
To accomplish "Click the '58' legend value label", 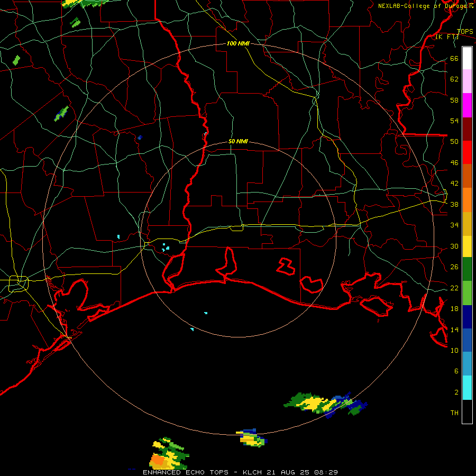I will (x=454, y=100).
